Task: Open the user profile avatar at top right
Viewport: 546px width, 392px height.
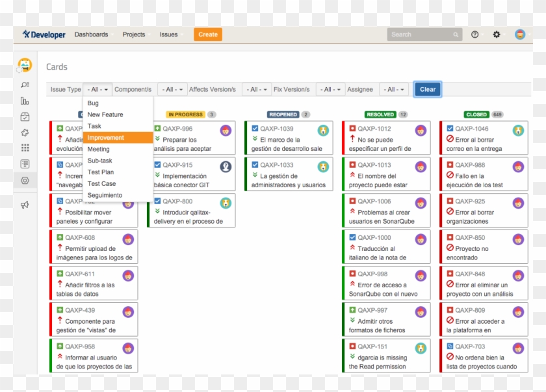Action: tap(520, 34)
